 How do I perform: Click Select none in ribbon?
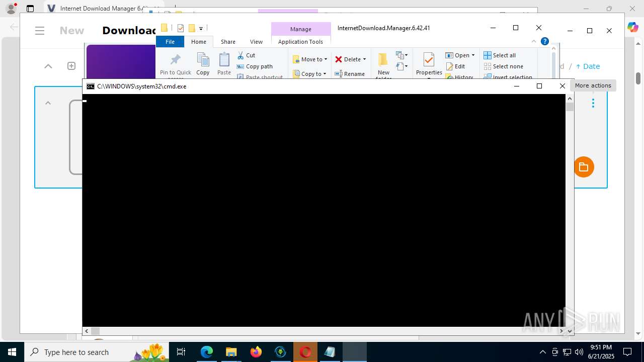(x=503, y=66)
